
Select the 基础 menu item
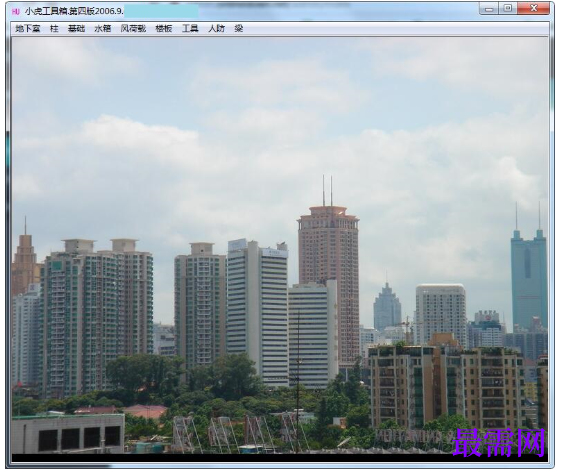coord(77,29)
